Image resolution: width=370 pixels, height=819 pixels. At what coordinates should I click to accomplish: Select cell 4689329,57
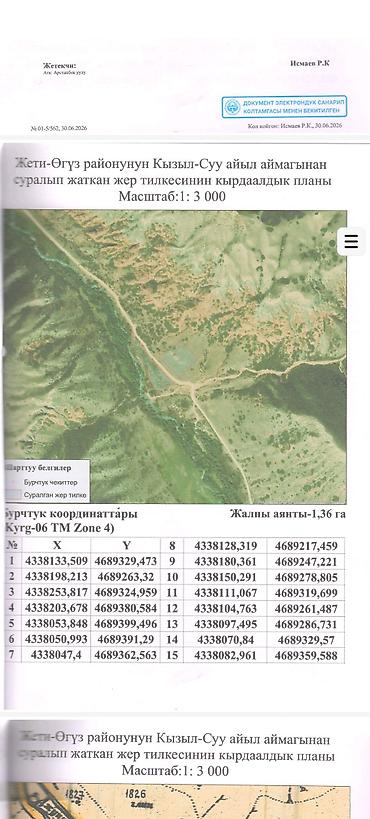coord(306,640)
